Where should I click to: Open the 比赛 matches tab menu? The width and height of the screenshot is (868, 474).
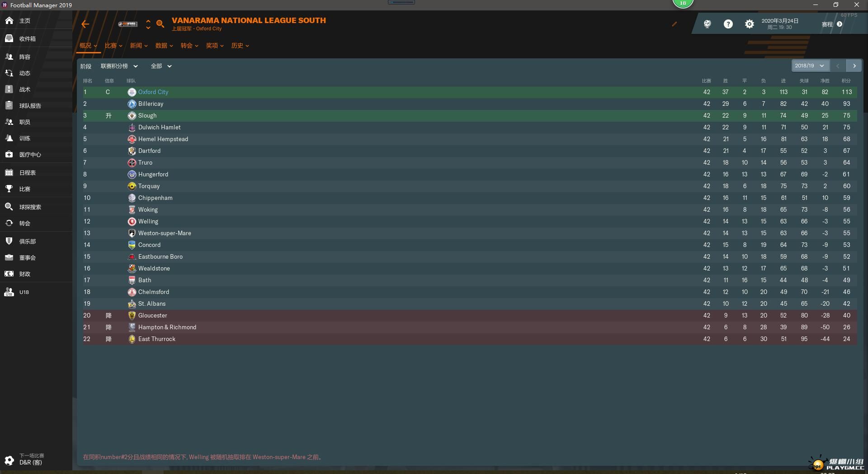(113, 46)
